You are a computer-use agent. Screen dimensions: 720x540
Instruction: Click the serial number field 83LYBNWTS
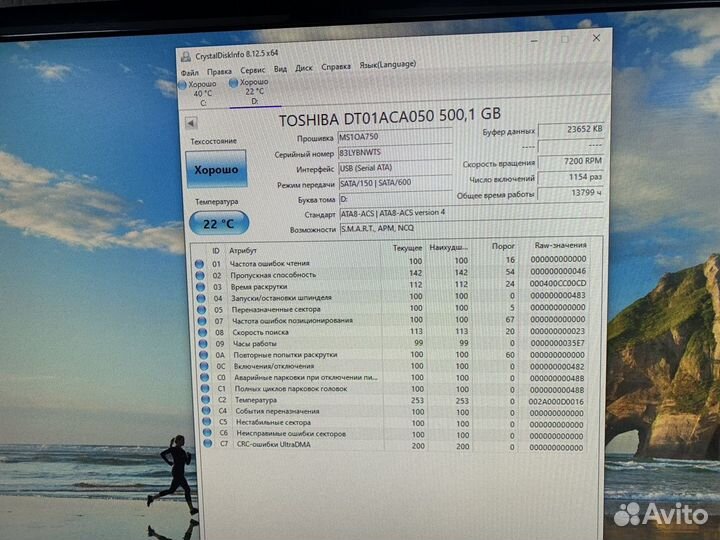[x=395, y=152]
